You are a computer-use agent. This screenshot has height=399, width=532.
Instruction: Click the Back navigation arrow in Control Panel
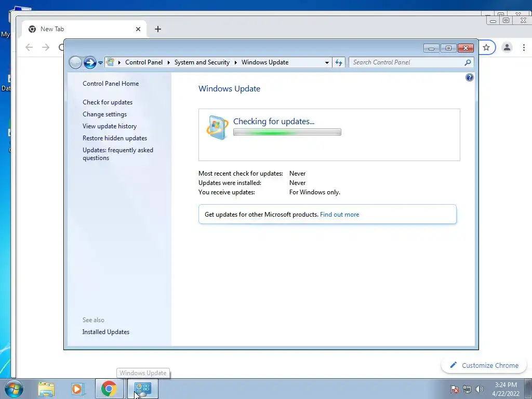click(75, 62)
